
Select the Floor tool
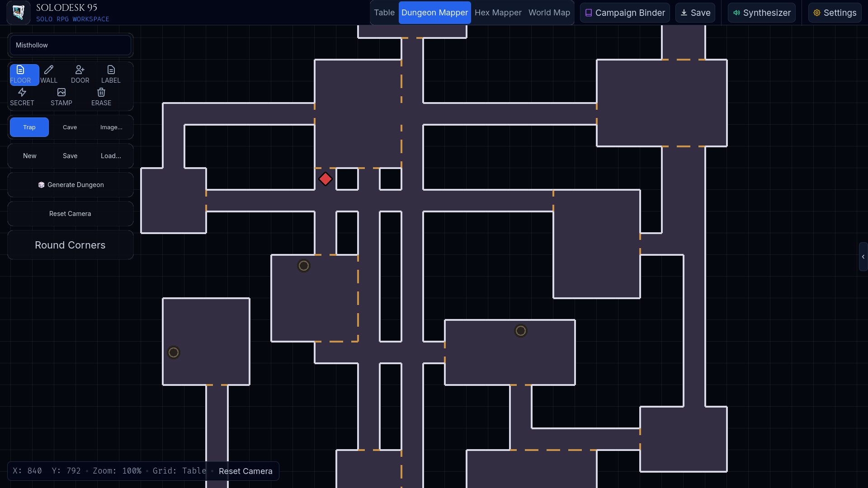coord(24,75)
